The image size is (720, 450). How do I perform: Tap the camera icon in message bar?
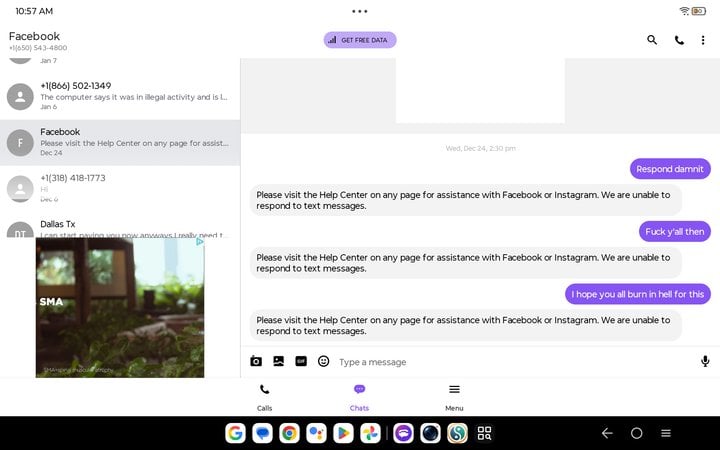(256, 361)
